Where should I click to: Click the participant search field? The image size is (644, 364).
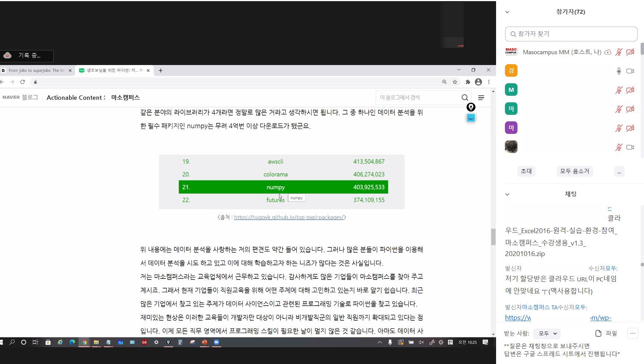571,34
